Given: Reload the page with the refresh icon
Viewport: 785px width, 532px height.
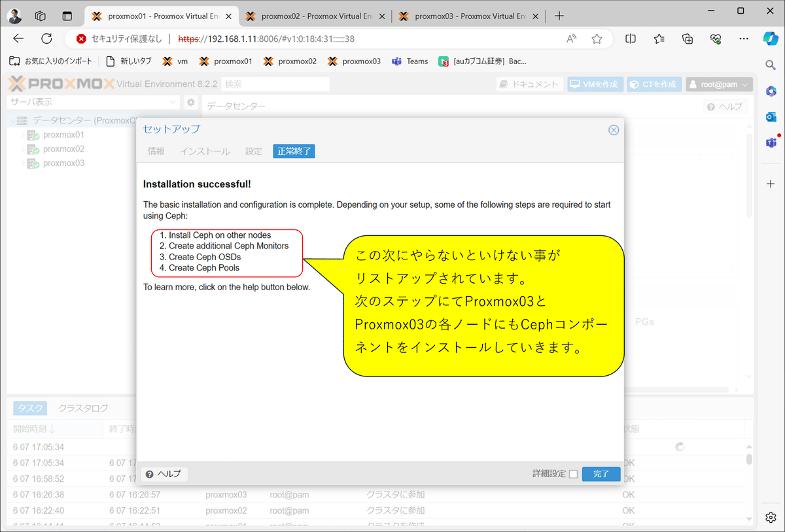Looking at the screenshot, I should coord(46,39).
